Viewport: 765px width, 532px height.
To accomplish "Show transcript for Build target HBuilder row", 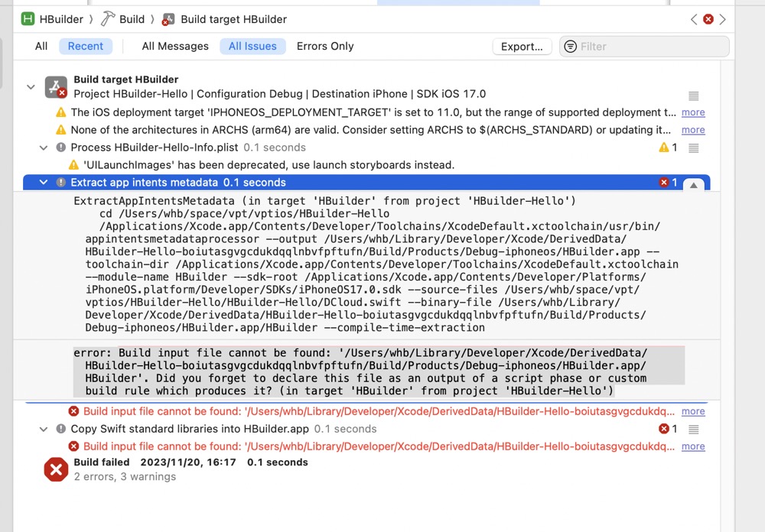I will coord(693,95).
